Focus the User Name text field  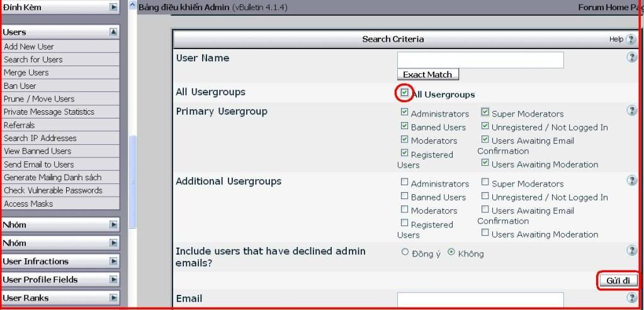[x=480, y=60]
